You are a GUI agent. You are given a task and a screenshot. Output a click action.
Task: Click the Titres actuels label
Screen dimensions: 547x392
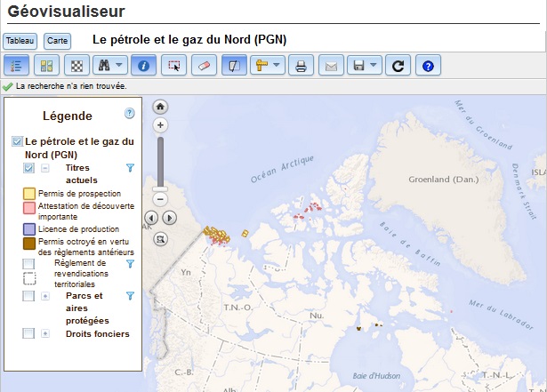[81, 174]
